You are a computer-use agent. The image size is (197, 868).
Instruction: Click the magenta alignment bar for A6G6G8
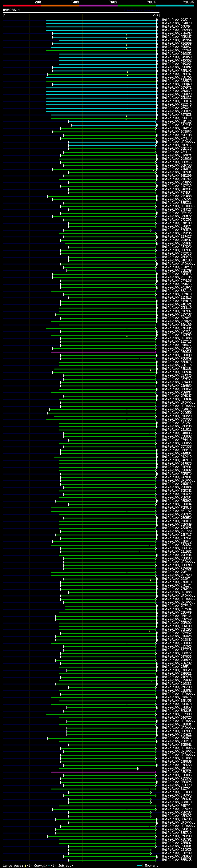point(103,352)
